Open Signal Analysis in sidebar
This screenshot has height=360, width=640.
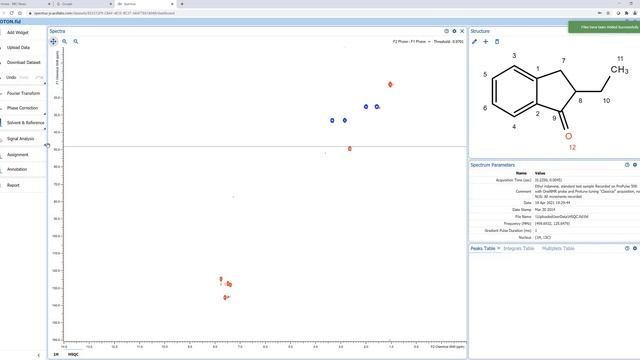[20, 139]
